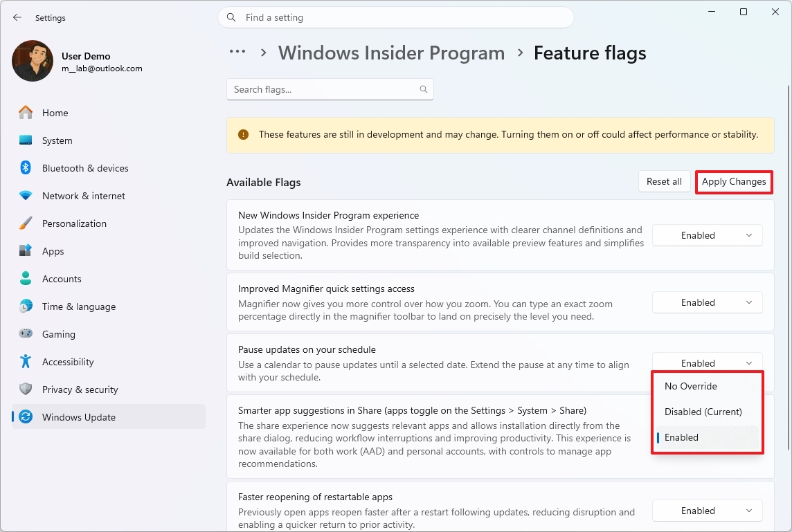Click the warning exclamation icon in banner
This screenshot has height=532, width=792.
[244, 135]
